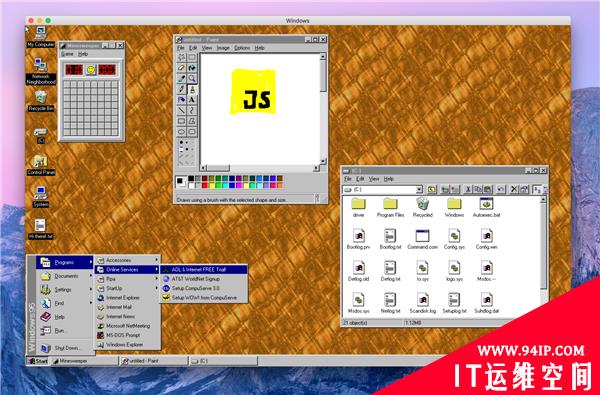The height and width of the screenshot is (395, 600).
Task: Open the Windows folder in C:
Action: click(x=454, y=208)
